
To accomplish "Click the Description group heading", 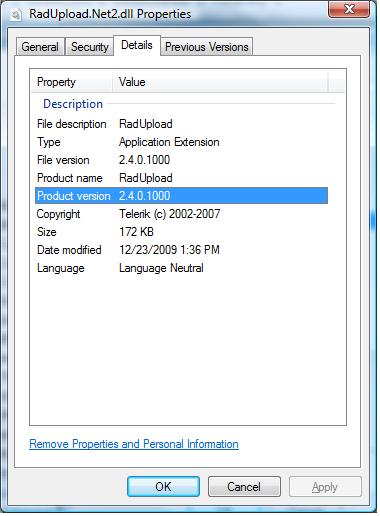I will pos(73,104).
